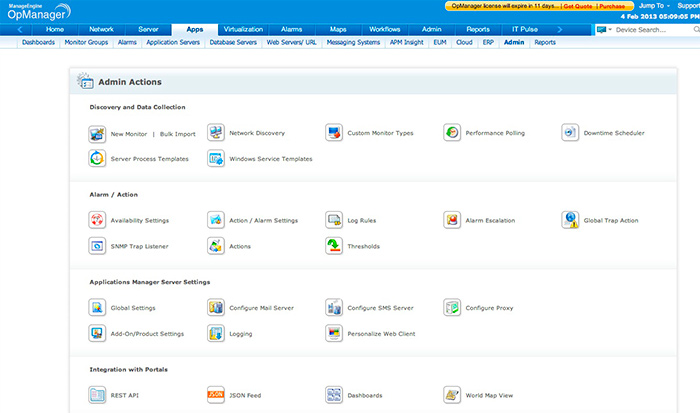Viewport: 700px width, 413px height.
Task: Open the Configure SMS Server icon
Action: click(x=334, y=308)
